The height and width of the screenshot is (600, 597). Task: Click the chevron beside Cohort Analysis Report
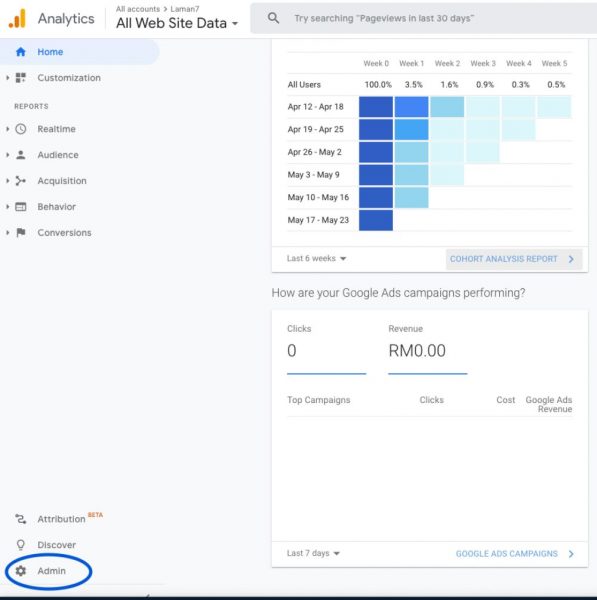click(x=571, y=259)
